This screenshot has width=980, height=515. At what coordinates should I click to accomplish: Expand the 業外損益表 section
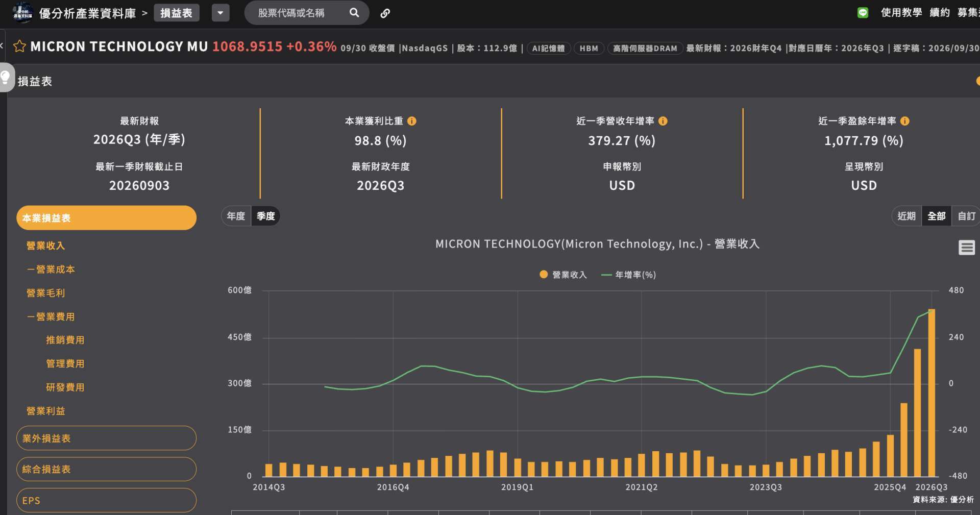[x=106, y=438]
